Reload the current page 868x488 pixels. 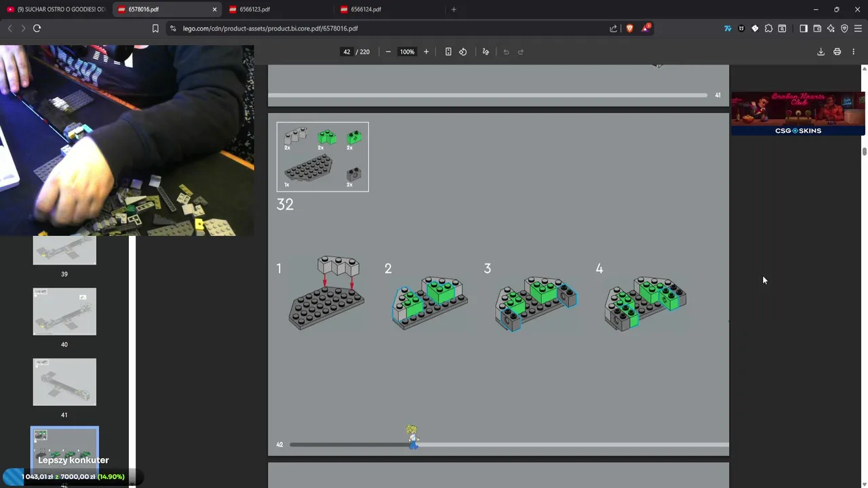37,28
